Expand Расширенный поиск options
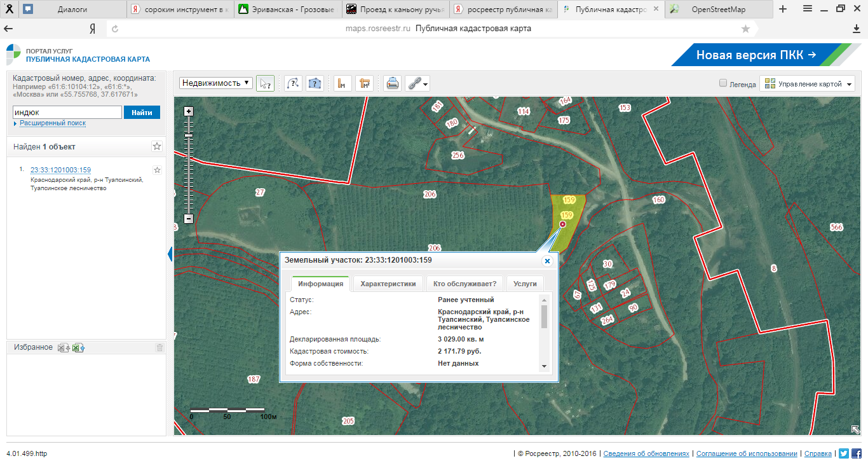The image size is (868, 463). [52, 123]
